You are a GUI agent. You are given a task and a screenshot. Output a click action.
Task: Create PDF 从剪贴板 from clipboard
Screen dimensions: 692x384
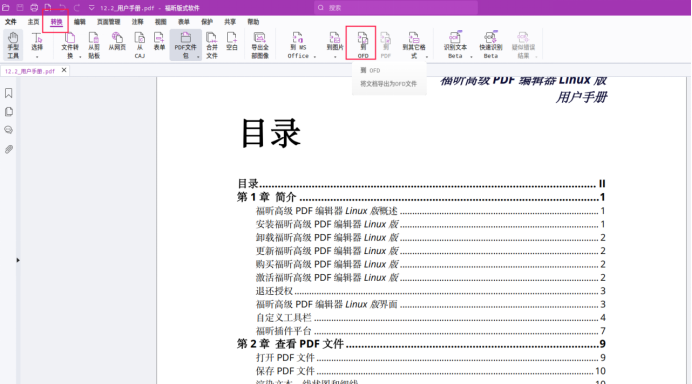click(x=94, y=45)
